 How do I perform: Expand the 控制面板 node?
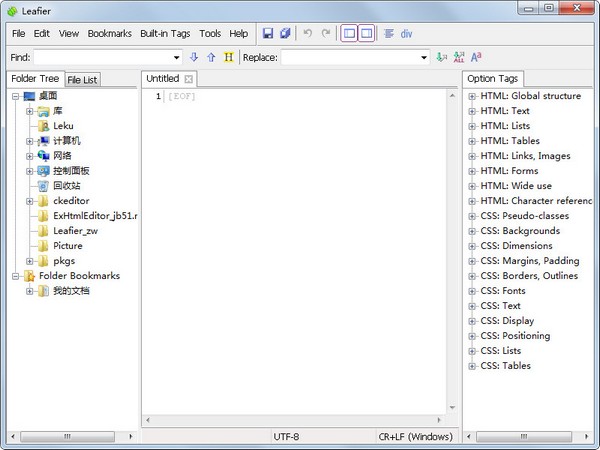click(29, 171)
